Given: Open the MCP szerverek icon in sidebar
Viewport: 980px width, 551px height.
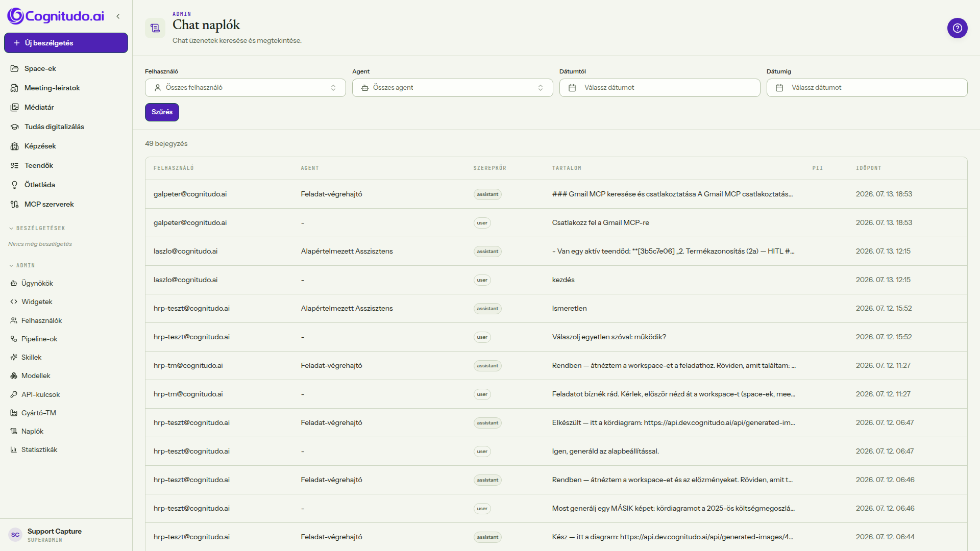Looking at the screenshot, I should click(14, 204).
